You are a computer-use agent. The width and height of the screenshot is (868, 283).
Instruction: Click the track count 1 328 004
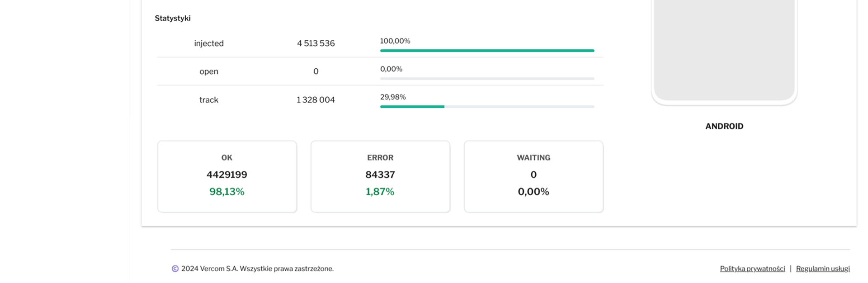pos(316,100)
